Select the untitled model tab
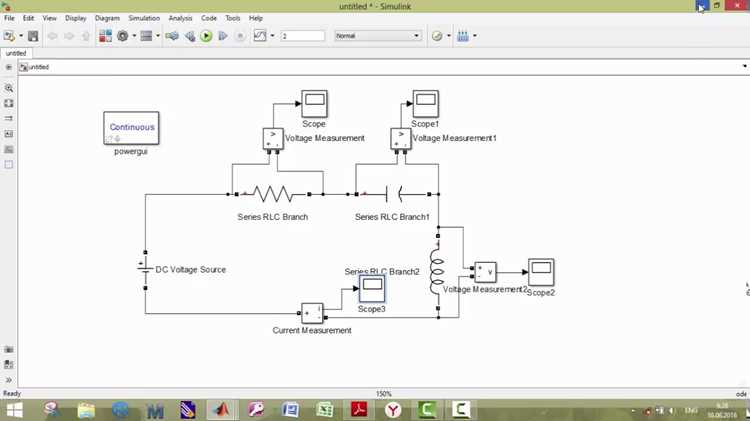750x421 pixels. pos(16,53)
